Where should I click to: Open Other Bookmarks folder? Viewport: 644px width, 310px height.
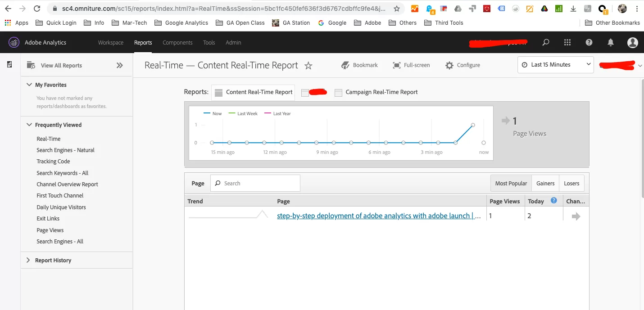click(612, 22)
